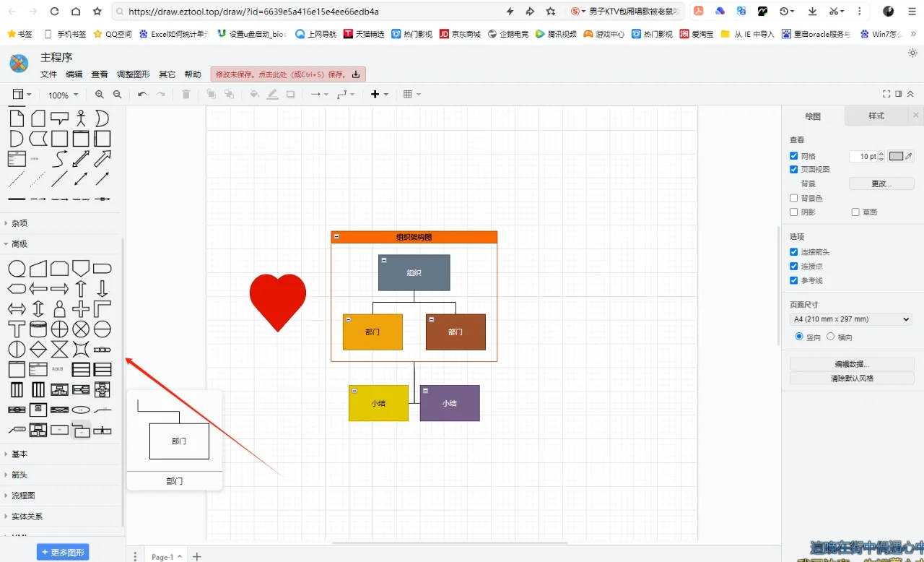Click the Page-1 tab

[166, 556]
